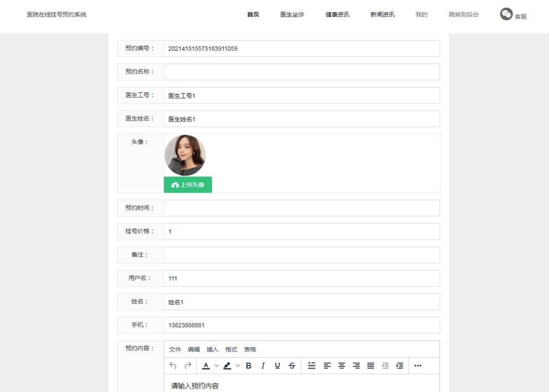Redo edit in rich text editor

188,365
